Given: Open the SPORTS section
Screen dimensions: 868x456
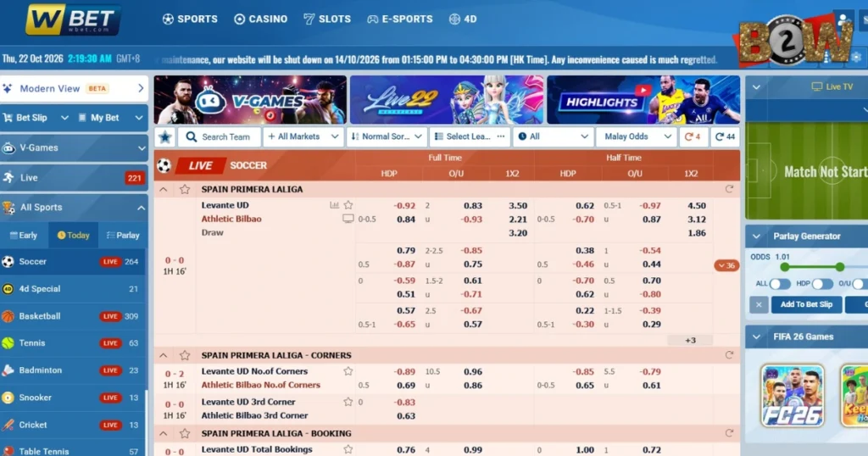Looking at the screenshot, I should 190,19.
